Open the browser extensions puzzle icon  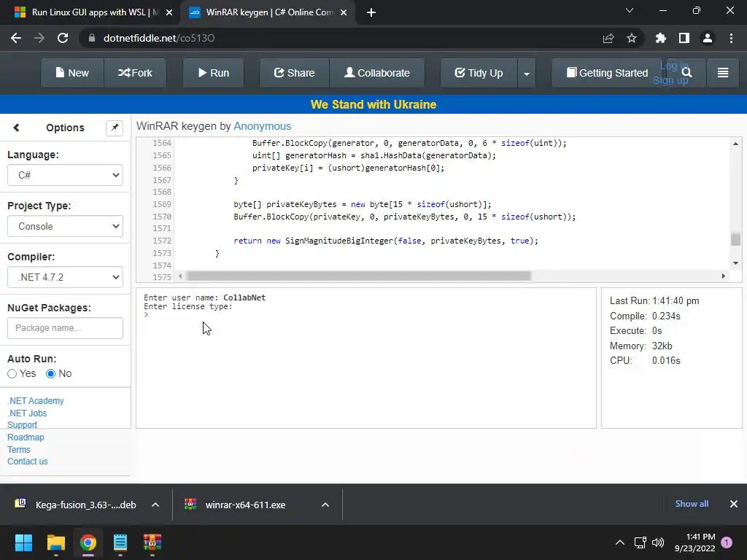660,38
